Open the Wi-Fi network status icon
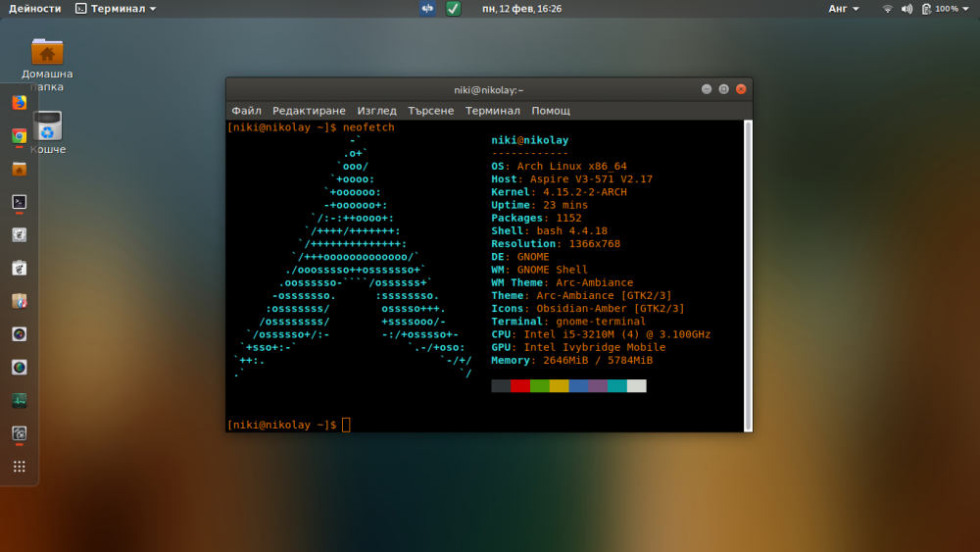This screenshot has width=980, height=552. (x=888, y=9)
